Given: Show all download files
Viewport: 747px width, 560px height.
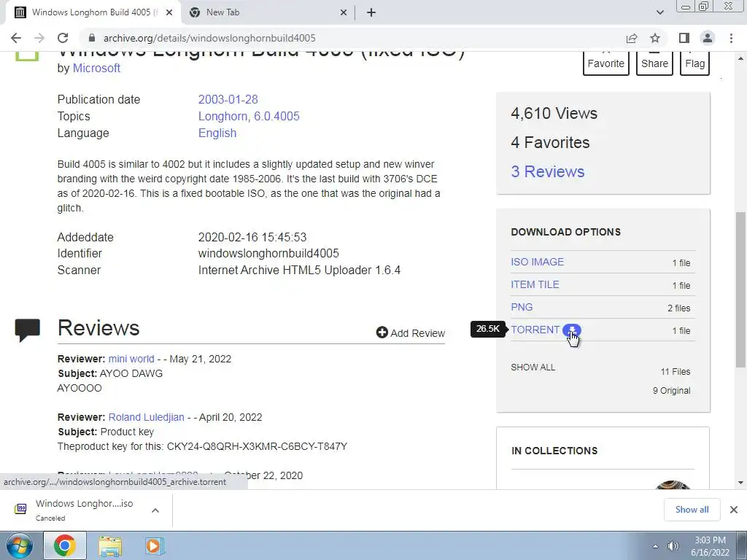Looking at the screenshot, I should 533,367.
